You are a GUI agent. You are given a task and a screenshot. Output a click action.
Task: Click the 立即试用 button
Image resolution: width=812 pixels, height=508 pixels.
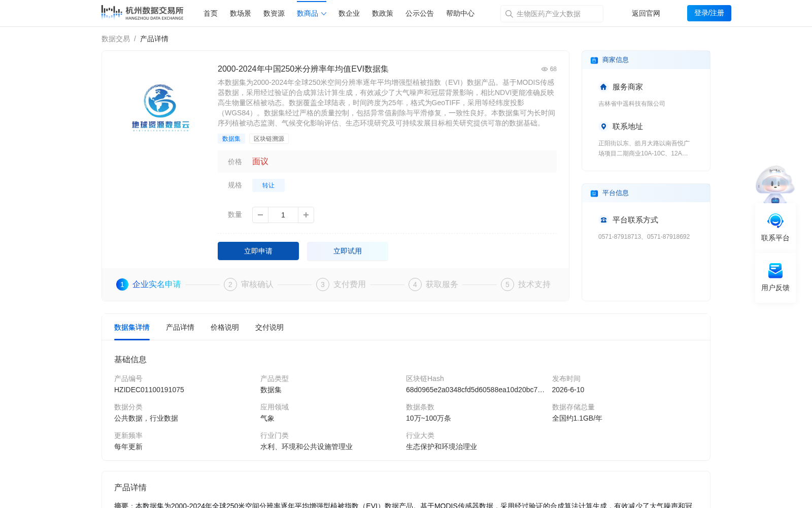pos(348,251)
